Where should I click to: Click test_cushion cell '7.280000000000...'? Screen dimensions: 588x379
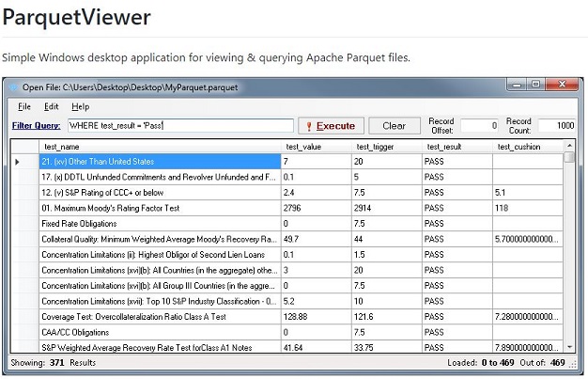coord(528,317)
